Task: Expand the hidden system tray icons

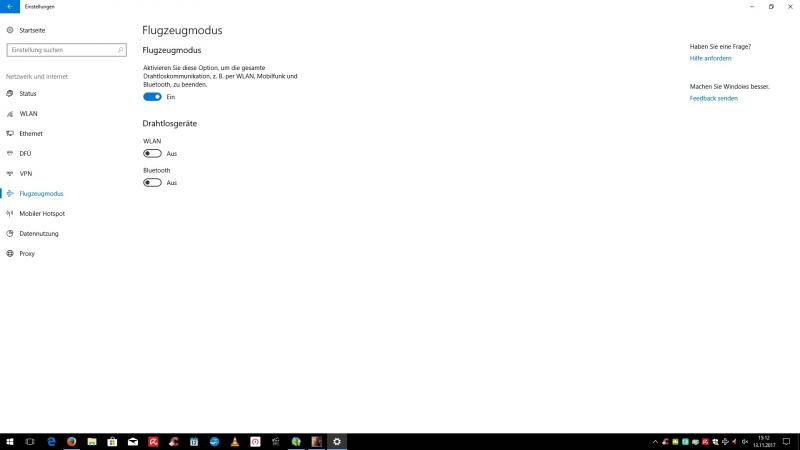Action: coord(654,441)
